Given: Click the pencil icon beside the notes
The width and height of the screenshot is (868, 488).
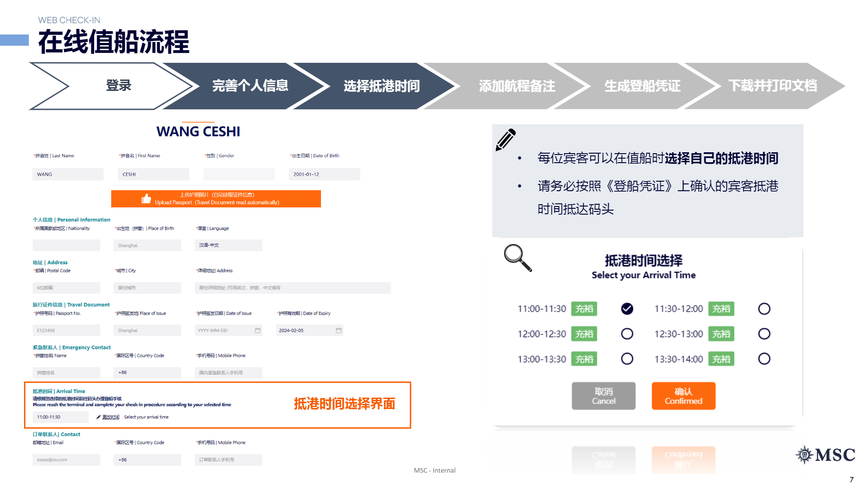Looking at the screenshot, I should click(x=505, y=139).
